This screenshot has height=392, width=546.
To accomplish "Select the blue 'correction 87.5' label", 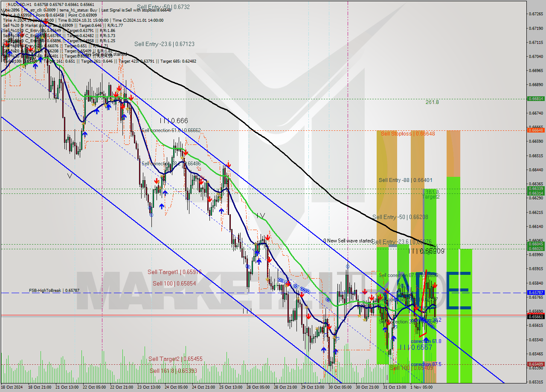I will point(426,364).
